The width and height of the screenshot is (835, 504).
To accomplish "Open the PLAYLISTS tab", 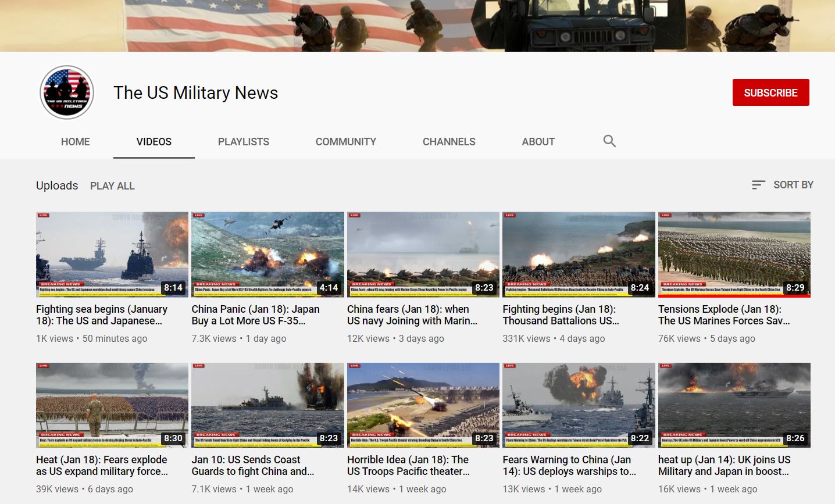I will [x=244, y=142].
